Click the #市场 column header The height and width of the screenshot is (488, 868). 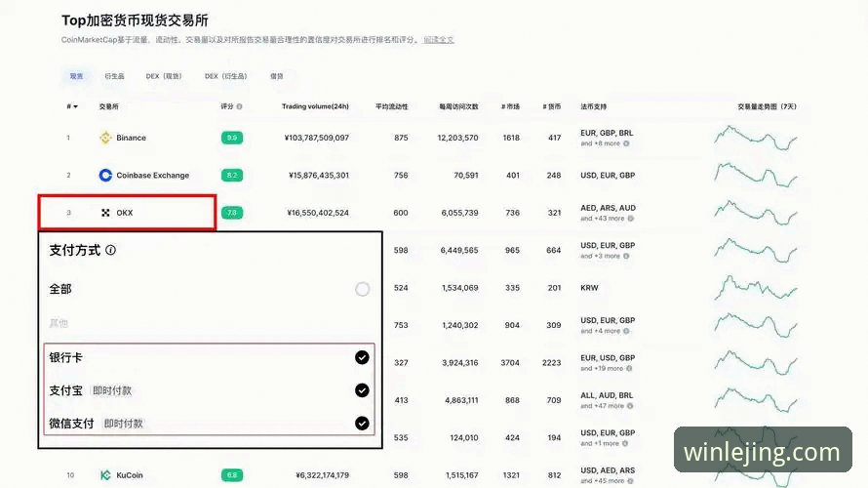(510, 106)
